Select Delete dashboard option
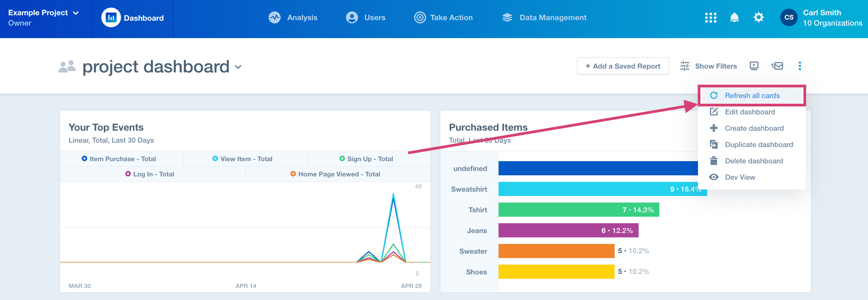 tap(754, 161)
